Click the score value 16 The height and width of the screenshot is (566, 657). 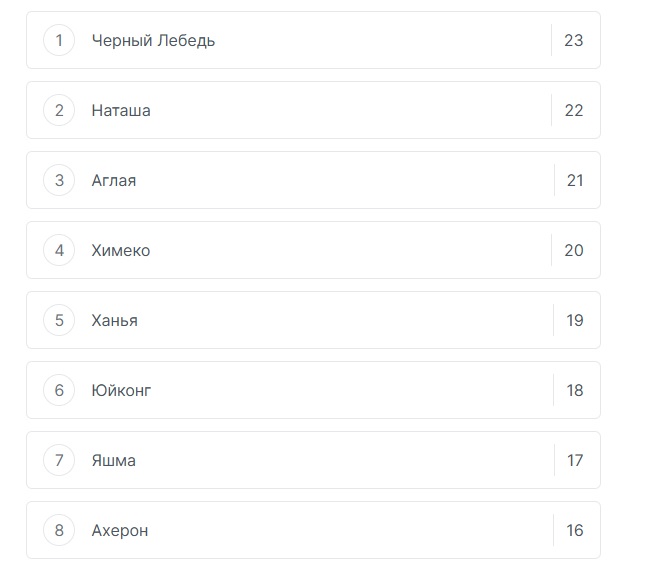tap(575, 531)
